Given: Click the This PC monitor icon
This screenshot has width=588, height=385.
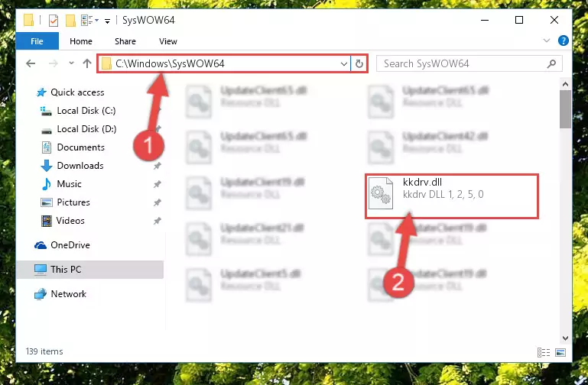Looking at the screenshot, I should [x=41, y=270].
